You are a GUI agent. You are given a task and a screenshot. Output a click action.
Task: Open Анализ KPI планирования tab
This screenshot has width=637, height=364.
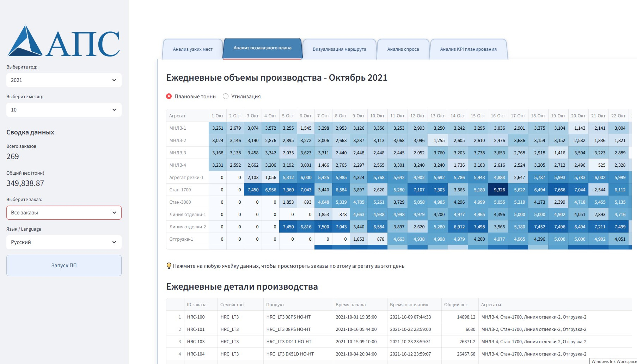point(468,49)
